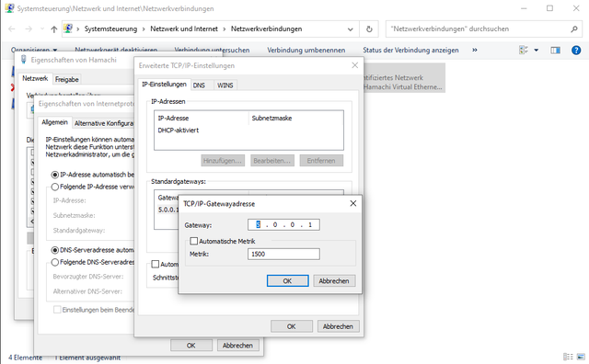Screen dimensions: 589x364
Task: Open the blue help question mark icon
Action: 576,50
